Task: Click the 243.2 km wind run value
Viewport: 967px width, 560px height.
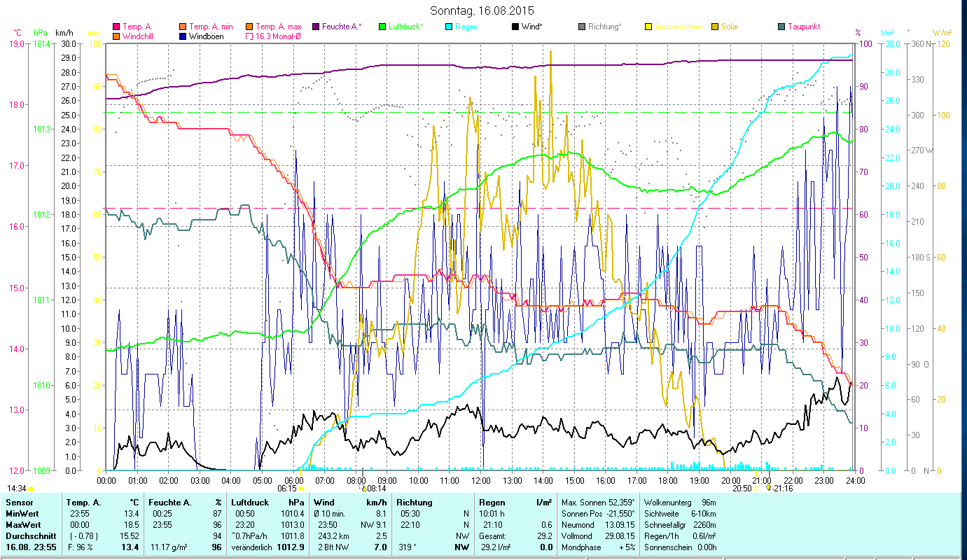Action: 333,536
